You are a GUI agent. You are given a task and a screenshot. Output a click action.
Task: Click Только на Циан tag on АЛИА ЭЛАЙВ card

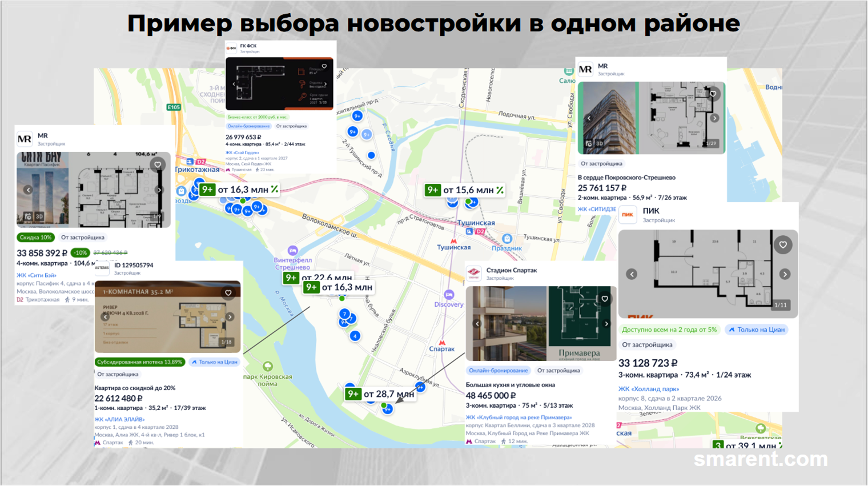[x=214, y=362]
